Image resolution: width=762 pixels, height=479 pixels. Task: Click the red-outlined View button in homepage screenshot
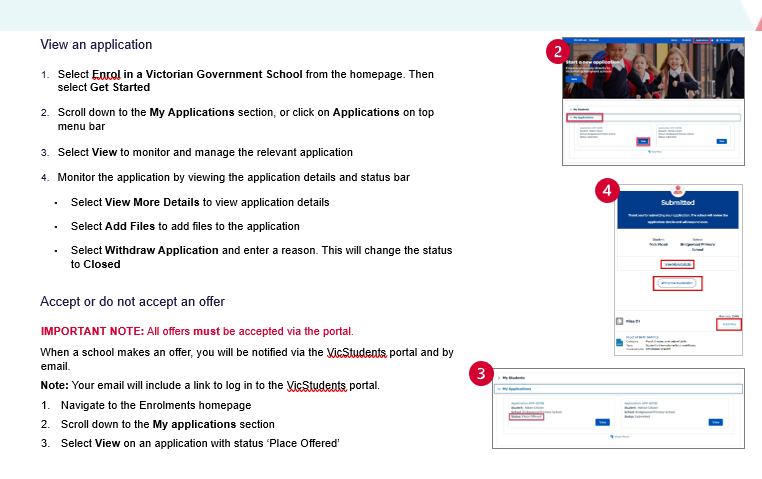pos(643,141)
